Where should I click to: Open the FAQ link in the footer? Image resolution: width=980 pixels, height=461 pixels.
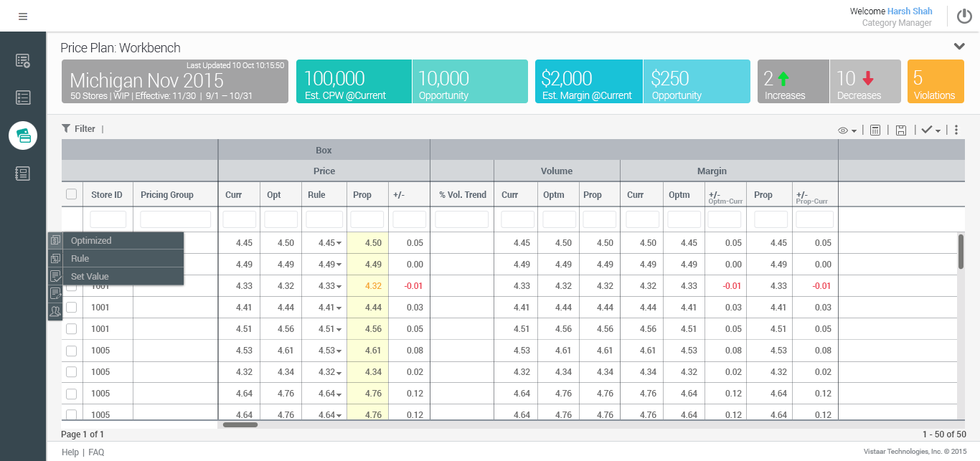pyautogui.click(x=96, y=452)
